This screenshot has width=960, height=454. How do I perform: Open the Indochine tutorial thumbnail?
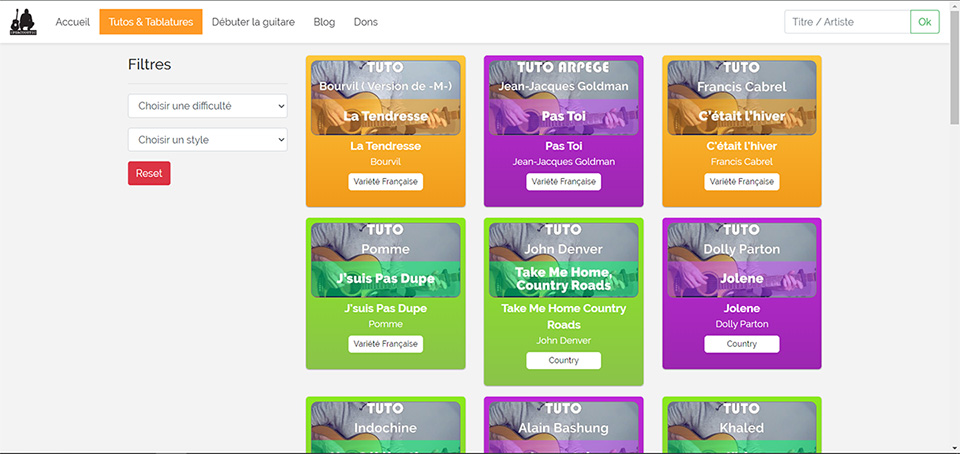386,426
